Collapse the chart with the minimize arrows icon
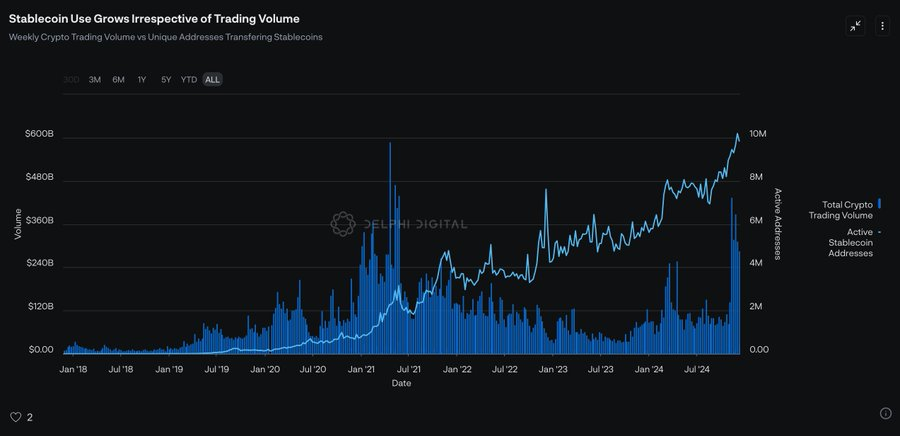The image size is (900, 436). click(855, 26)
